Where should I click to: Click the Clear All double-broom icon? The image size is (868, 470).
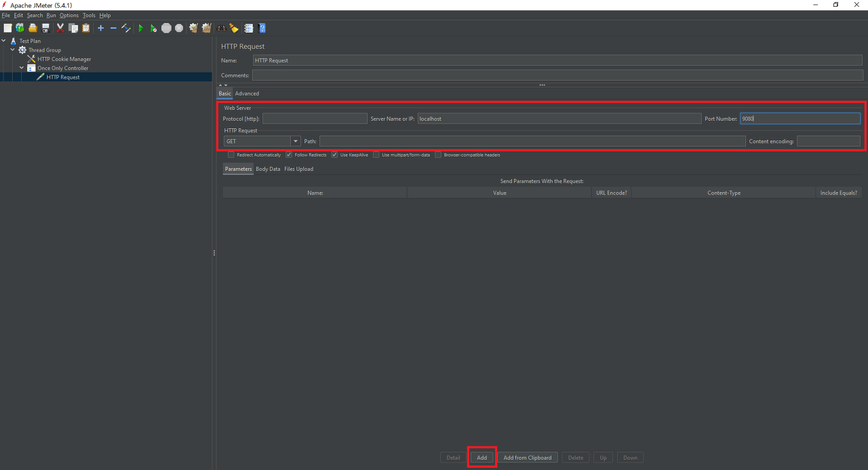(206, 28)
